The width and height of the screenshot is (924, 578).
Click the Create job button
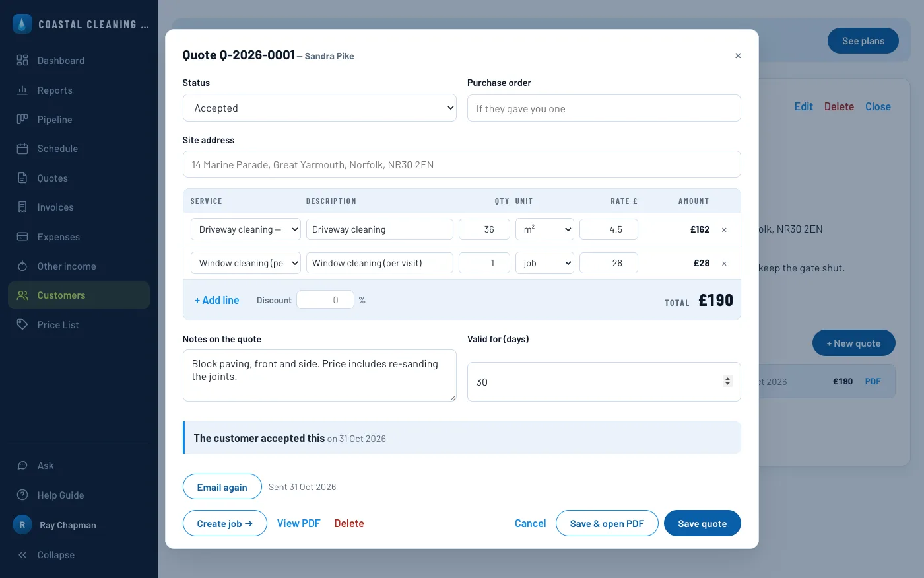tap(225, 523)
